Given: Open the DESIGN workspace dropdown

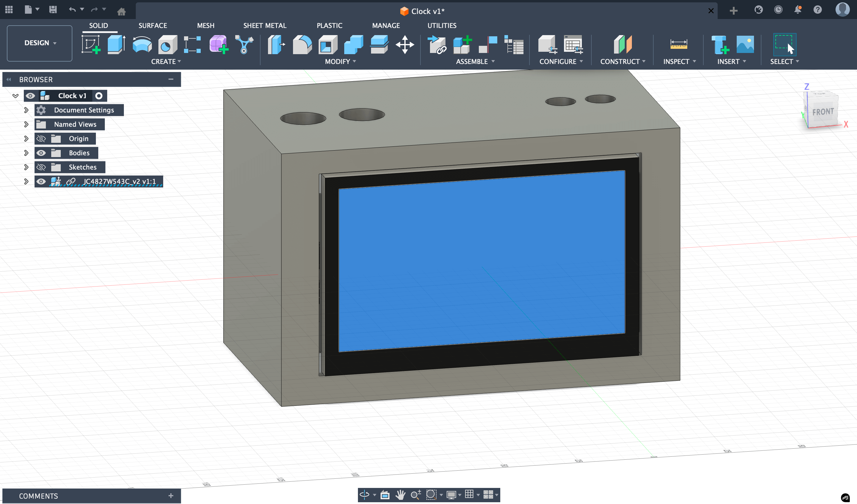Looking at the screenshot, I should point(40,43).
